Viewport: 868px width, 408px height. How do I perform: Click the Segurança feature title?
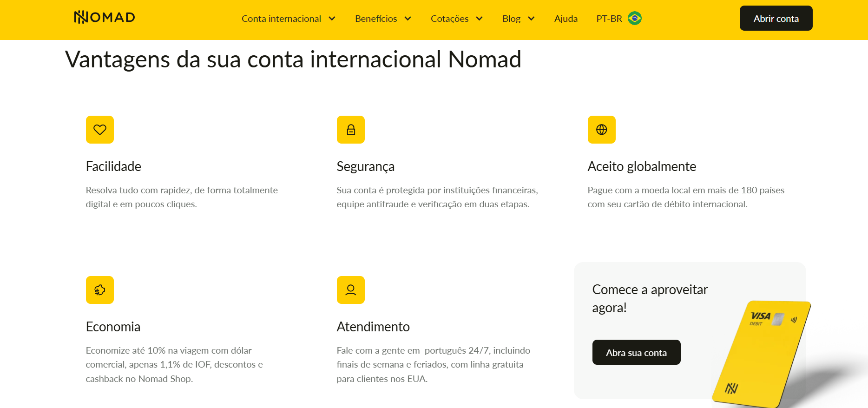pos(365,166)
